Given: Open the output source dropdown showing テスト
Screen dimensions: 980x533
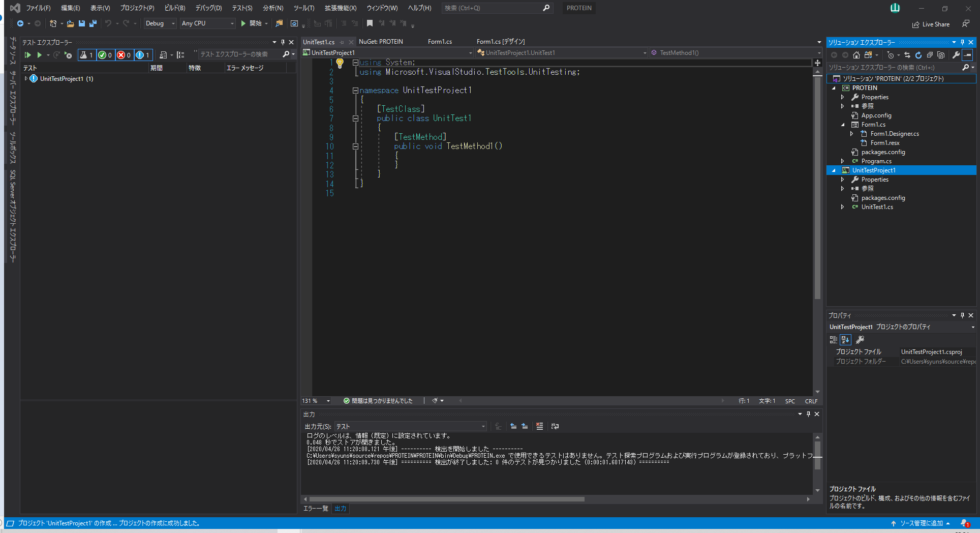Looking at the screenshot, I should [411, 427].
